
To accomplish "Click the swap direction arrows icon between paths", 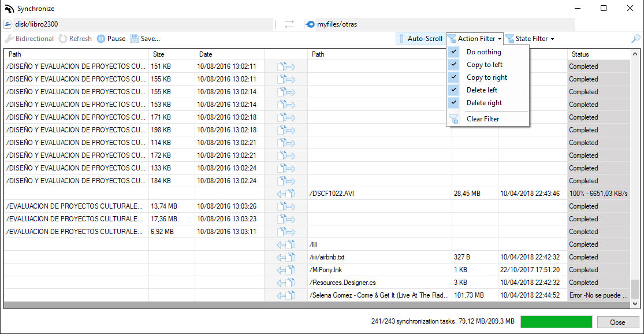I will pyautogui.click(x=289, y=24).
